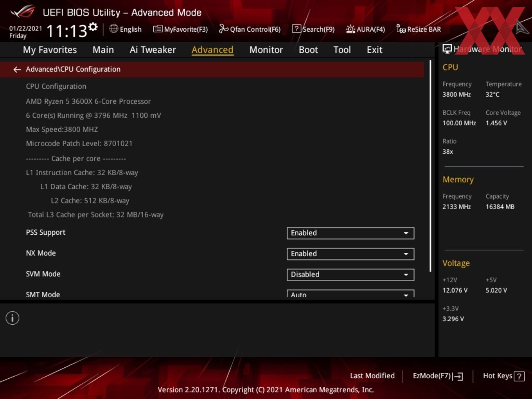Open the PSS Support dropdown
Viewport: 532px width, 399px height.
coord(350,233)
